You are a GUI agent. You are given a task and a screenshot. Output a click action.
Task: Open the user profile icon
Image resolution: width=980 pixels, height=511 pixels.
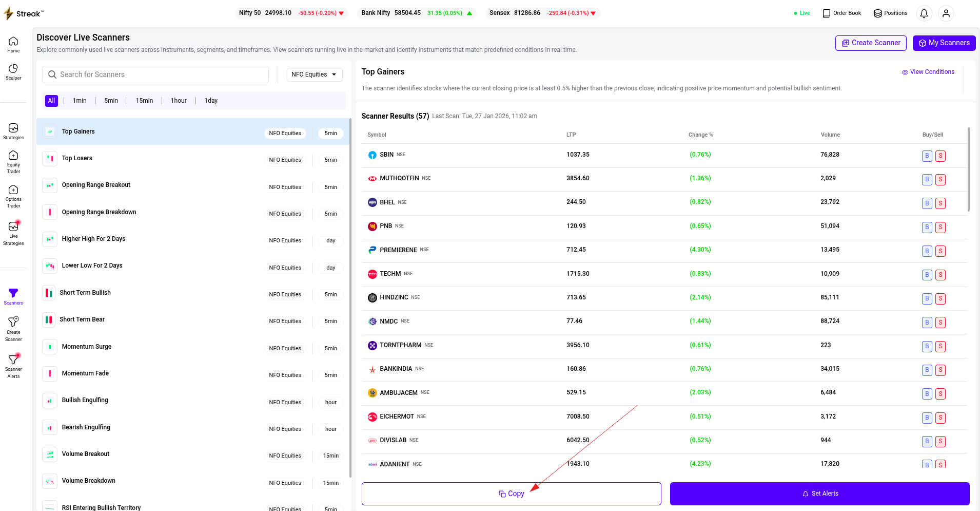946,13
